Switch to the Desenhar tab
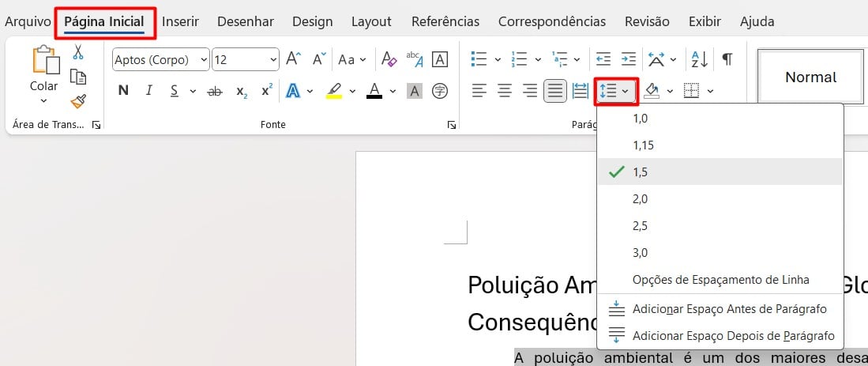Image resolution: width=868 pixels, height=366 pixels. [x=245, y=22]
